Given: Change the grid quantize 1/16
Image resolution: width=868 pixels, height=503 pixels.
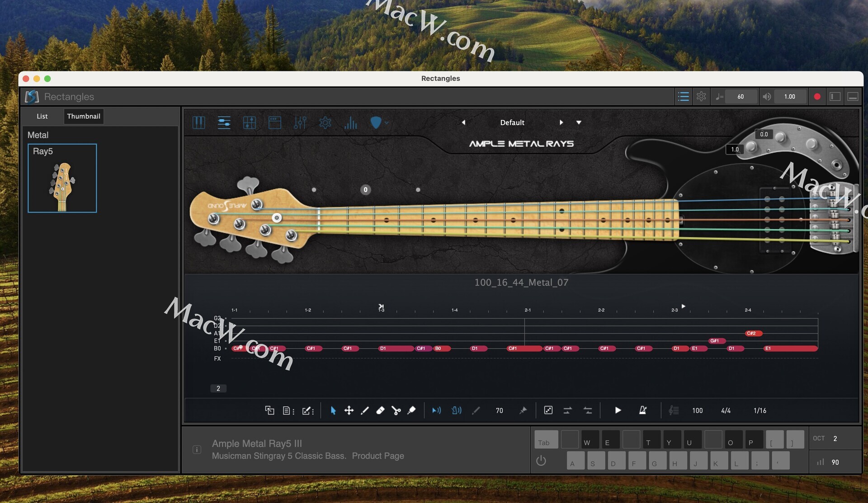Looking at the screenshot, I should point(759,410).
